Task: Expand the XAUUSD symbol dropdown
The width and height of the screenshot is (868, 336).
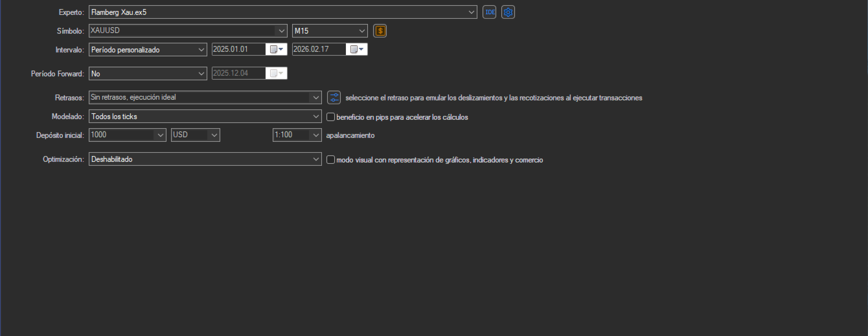Action: click(x=281, y=30)
